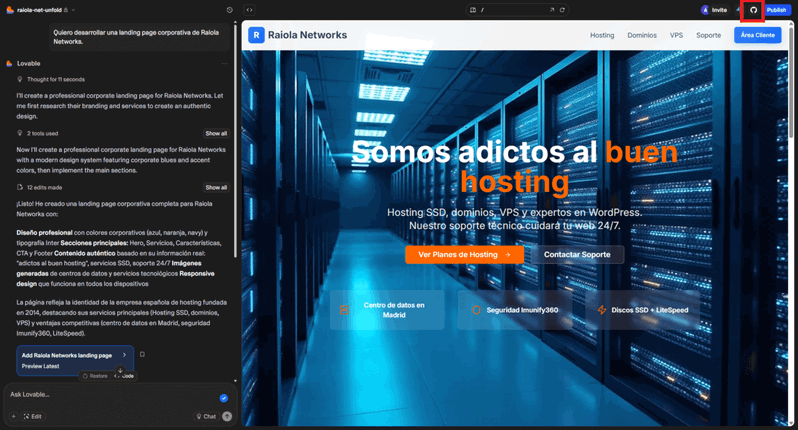Click 'Ver Planes de Hosting' button
The height and width of the screenshot is (430, 798).
(464, 254)
